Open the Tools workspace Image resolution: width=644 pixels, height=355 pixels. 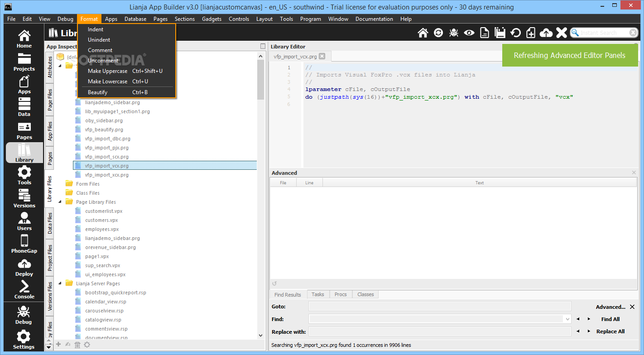24,176
